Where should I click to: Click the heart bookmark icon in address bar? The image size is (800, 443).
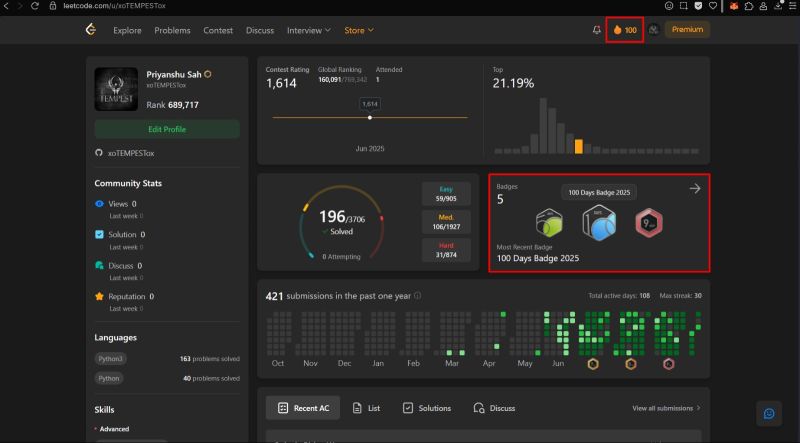point(713,6)
